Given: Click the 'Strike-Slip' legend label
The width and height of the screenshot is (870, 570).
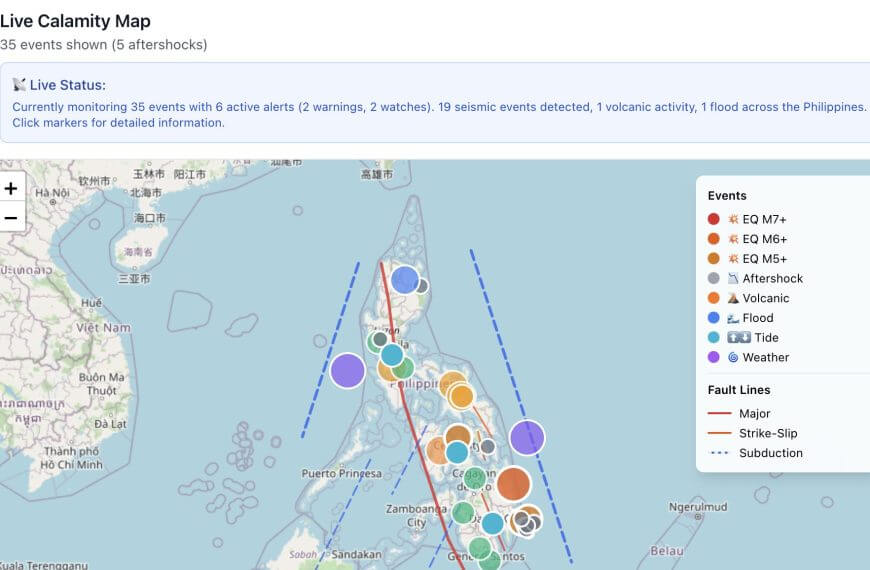Looking at the screenshot, I should point(768,433).
